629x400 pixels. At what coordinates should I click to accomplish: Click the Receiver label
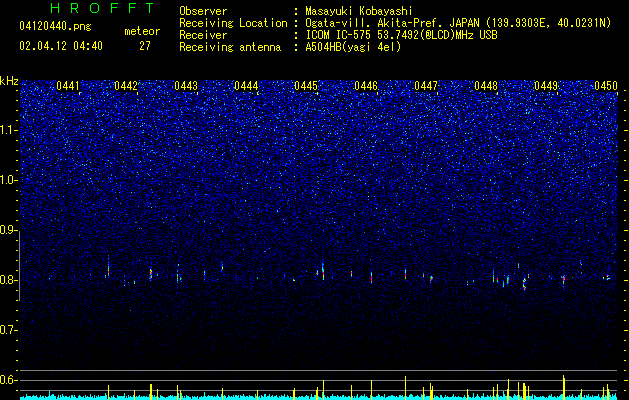click(203, 35)
